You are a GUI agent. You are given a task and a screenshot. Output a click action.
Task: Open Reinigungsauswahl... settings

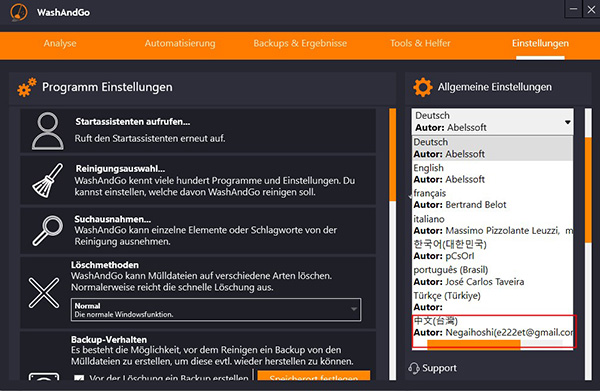point(198,180)
